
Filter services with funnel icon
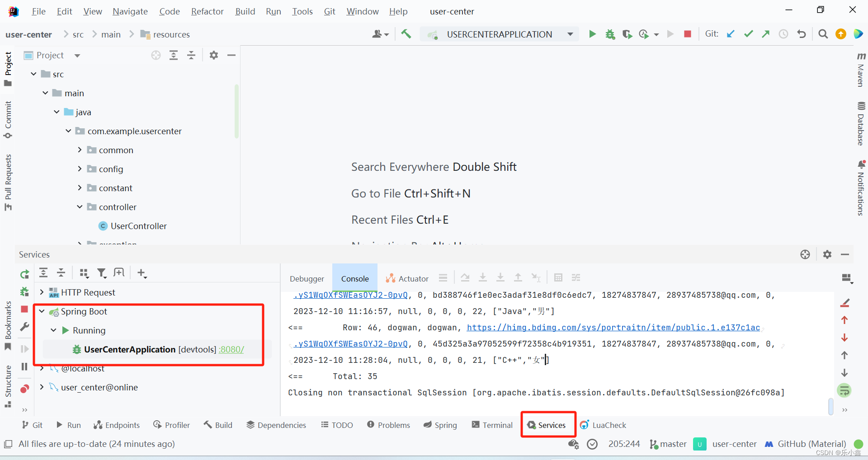(x=102, y=273)
